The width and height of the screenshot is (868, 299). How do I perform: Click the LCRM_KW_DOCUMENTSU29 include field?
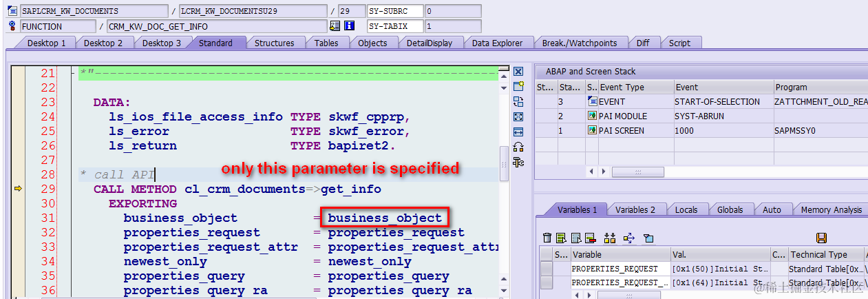click(x=253, y=12)
